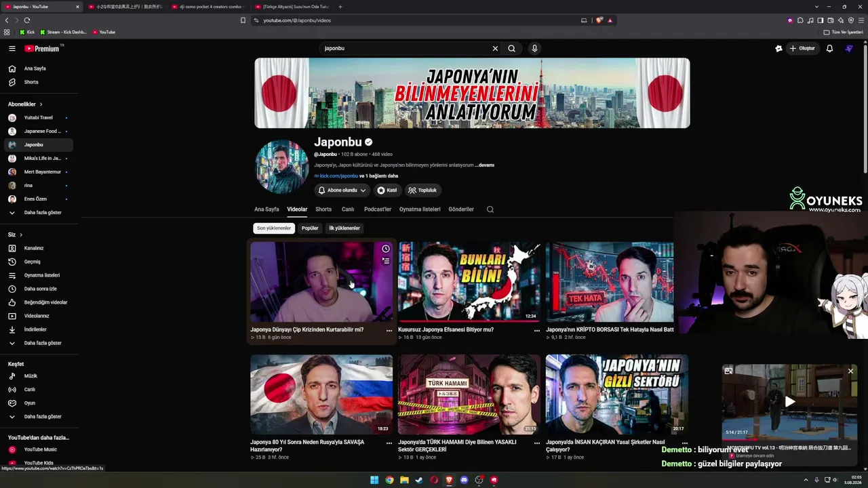Expand the Siz section arrow
868x488 pixels.
point(21,235)
